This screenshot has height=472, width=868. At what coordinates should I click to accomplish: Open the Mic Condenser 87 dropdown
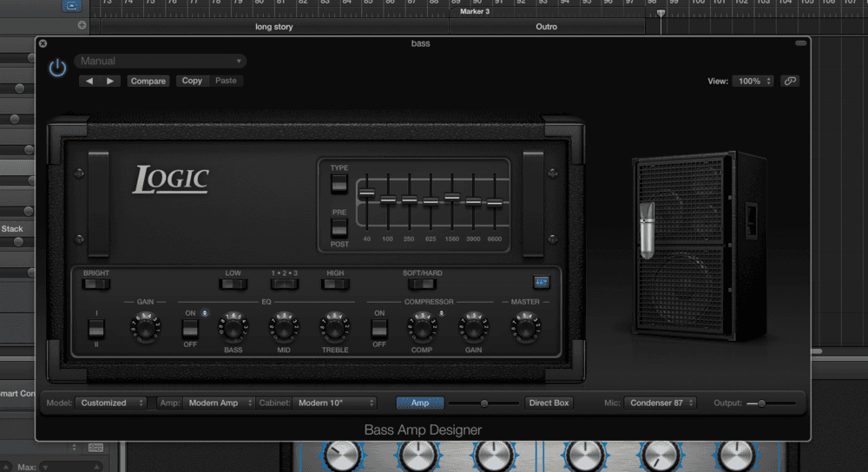point(660,403)
